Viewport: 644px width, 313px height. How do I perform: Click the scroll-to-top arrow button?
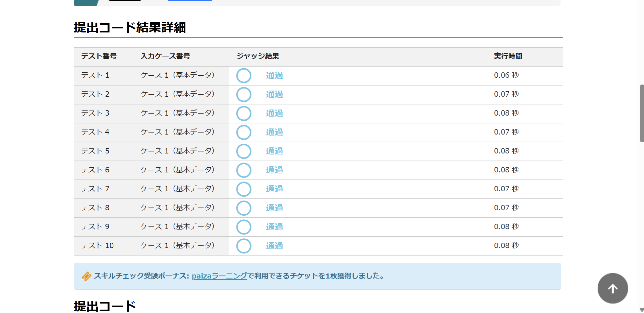point(613,288)
